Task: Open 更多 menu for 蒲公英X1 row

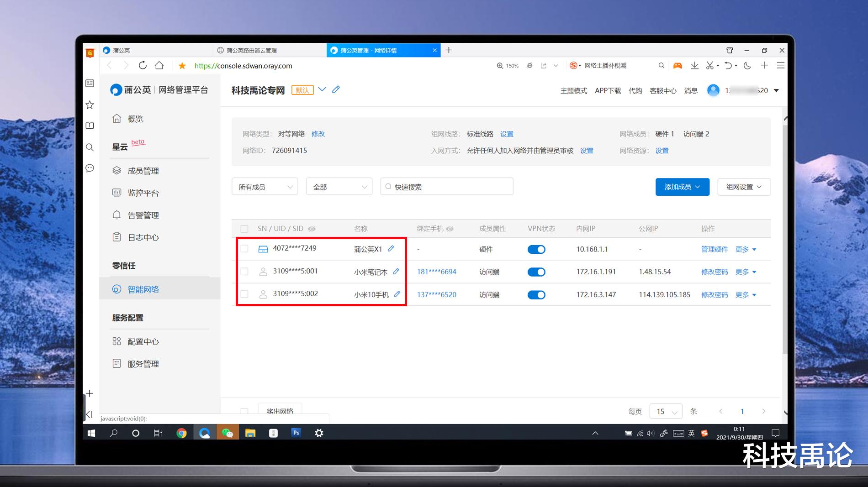Action: [746, 249]
